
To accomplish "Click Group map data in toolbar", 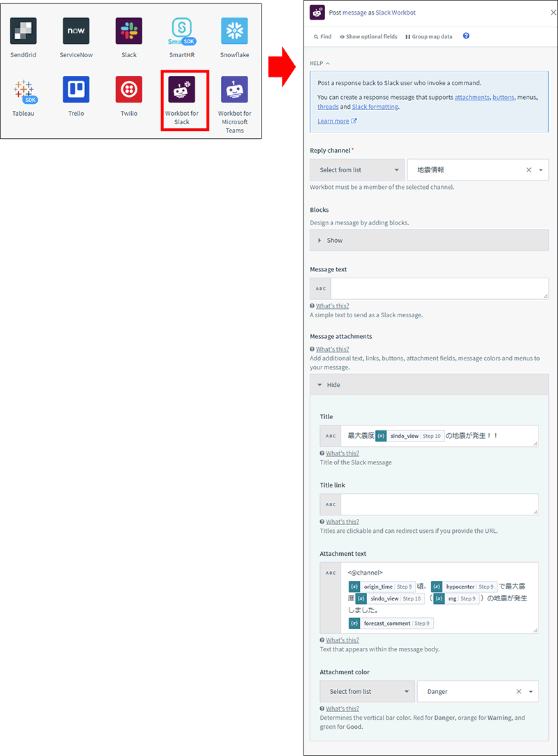I will [428, 37].
